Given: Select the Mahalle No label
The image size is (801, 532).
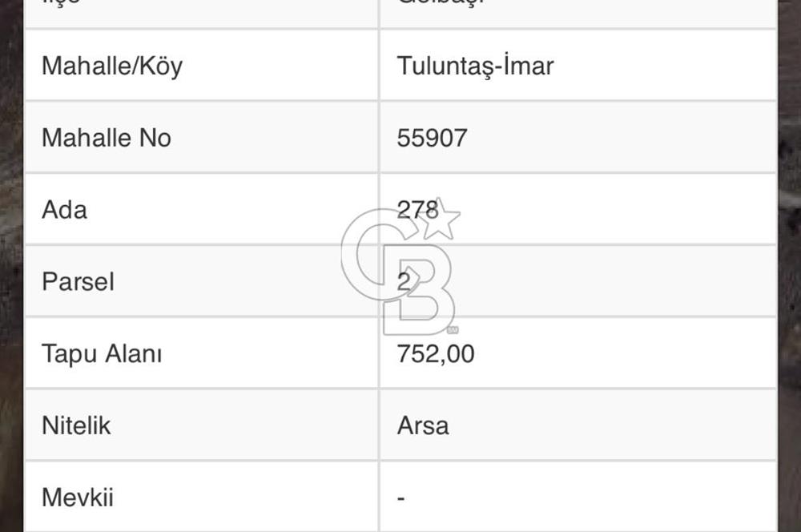Looking at the screenshot, I should [107, 138].
